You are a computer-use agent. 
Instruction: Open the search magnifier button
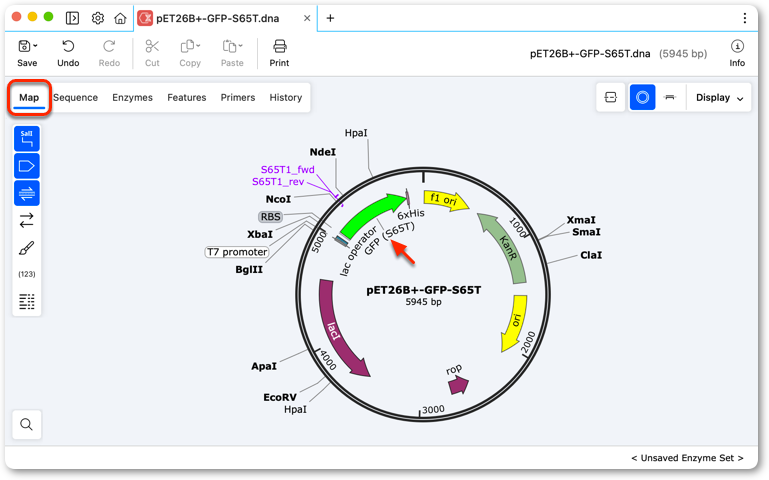click(27, 424)
